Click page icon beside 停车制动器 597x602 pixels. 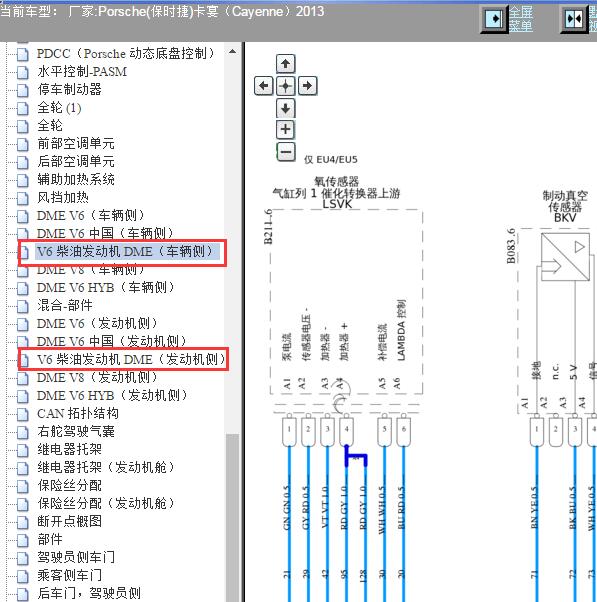coord(22,90)
